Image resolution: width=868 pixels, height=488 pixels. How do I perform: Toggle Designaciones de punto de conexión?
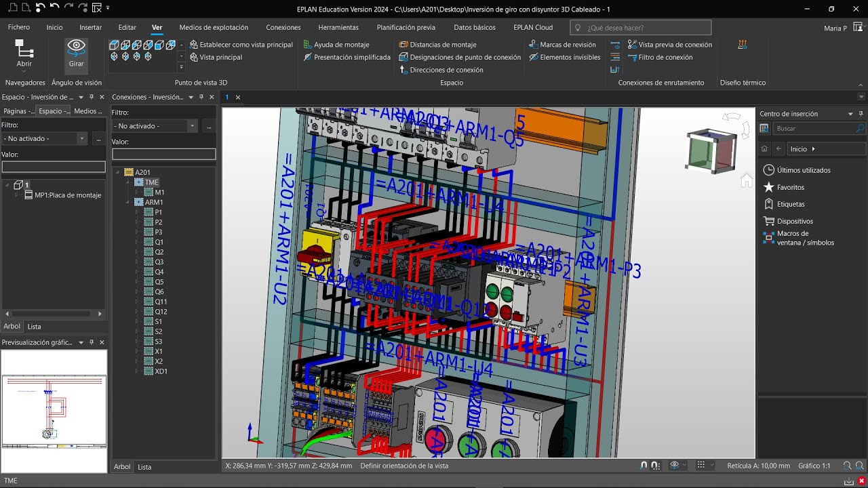coord(460,58)
